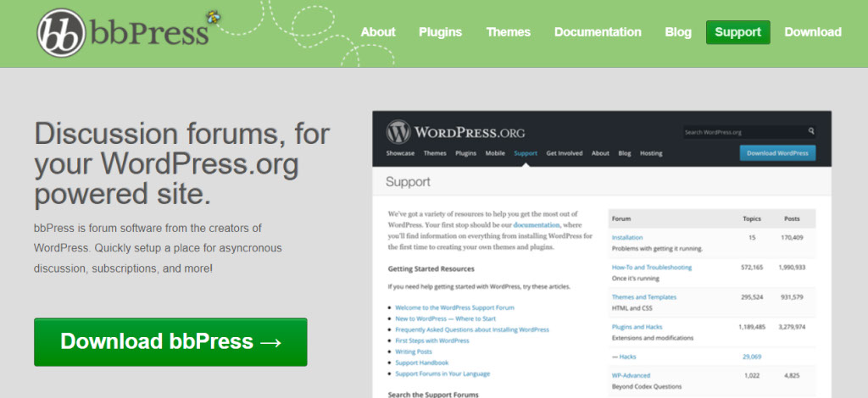Viewport: 868px width, 398px height.
Task: Open the Installation forum link
Action: (627, 238)
